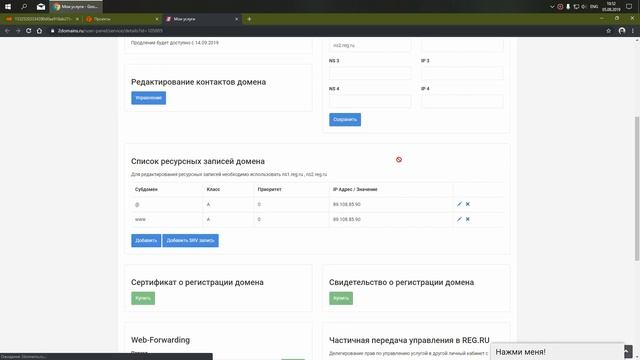Click the IP value in the @ row
The height and width of the screenshot is (360, 640).
coord(347,204)
